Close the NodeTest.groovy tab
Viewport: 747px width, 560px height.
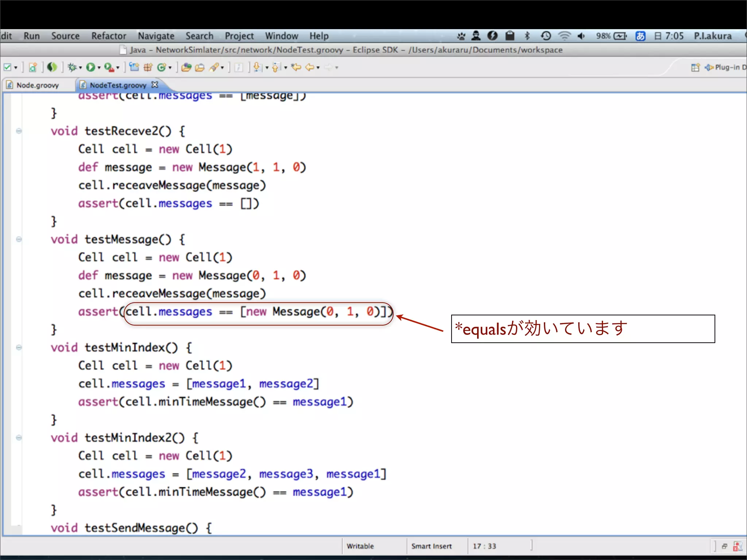click(155, 85)
